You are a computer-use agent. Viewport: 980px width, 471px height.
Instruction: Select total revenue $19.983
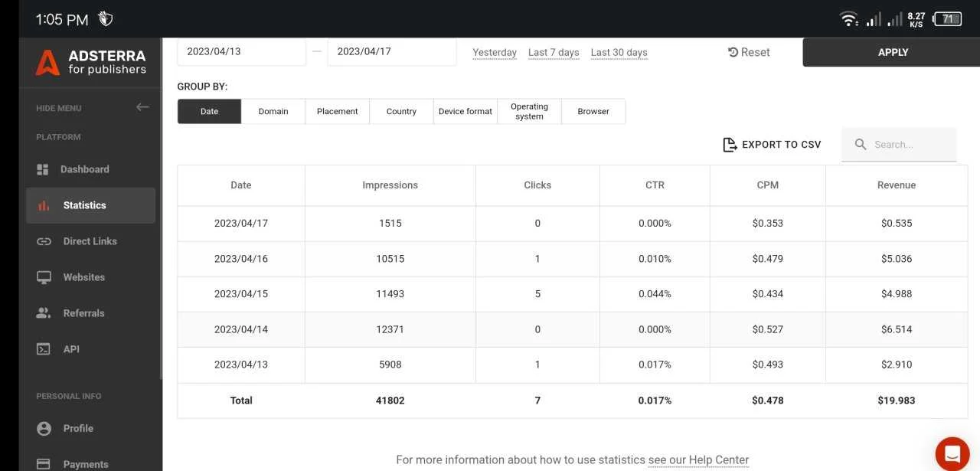click(x=897, y=401)
